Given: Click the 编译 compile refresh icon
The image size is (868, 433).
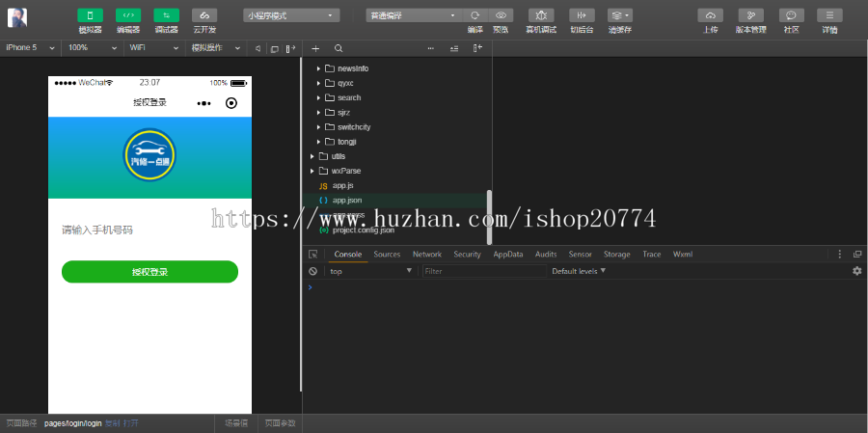Looking at the screenshot, I should click(475, 15).
